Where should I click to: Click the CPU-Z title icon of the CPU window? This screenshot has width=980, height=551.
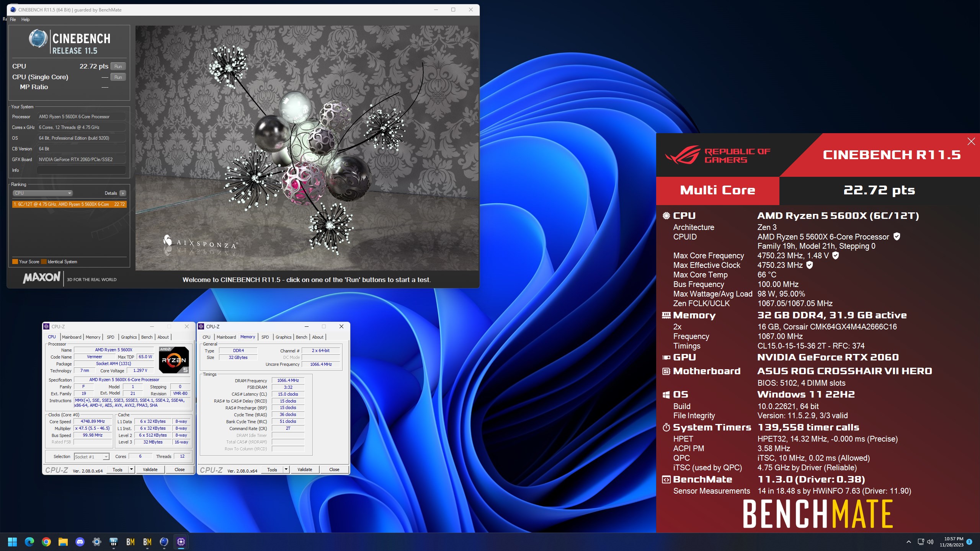pos(46,326)
